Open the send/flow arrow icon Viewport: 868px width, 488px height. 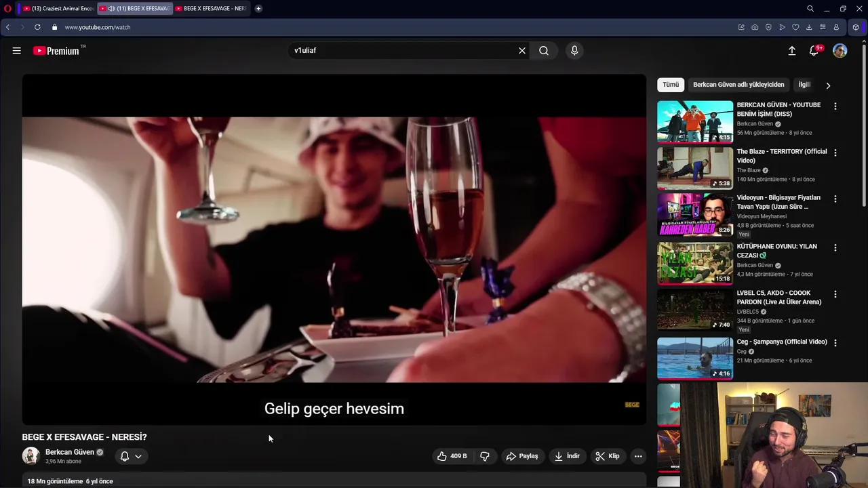coord(782,27)
